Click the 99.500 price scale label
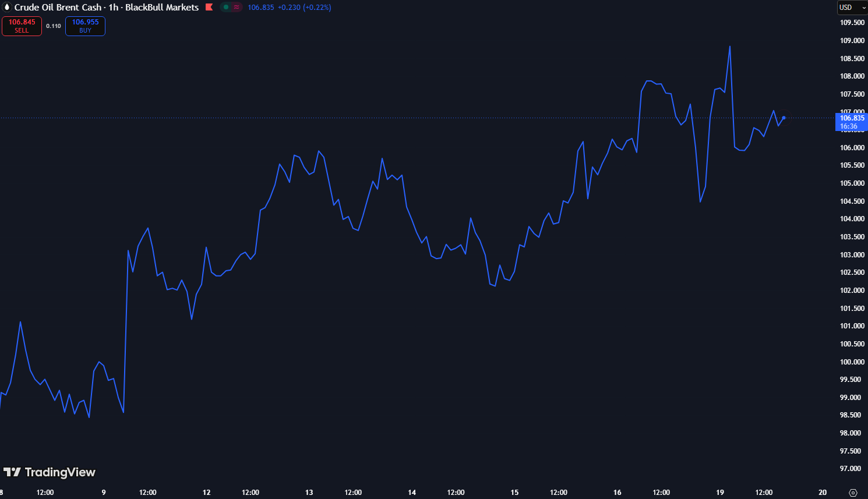Screen dimensions: 868x499 (851, 380)
